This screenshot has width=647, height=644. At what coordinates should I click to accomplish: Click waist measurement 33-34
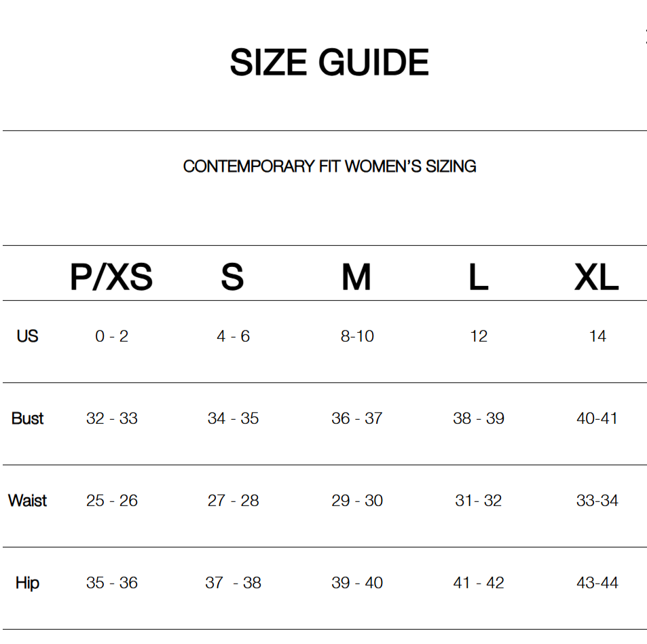click(x=597, y=501)
